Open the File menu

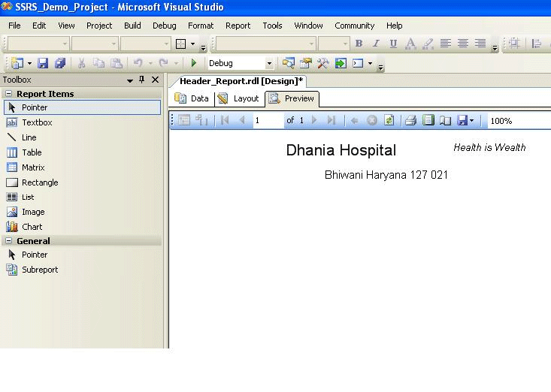(x=14, y=26)
